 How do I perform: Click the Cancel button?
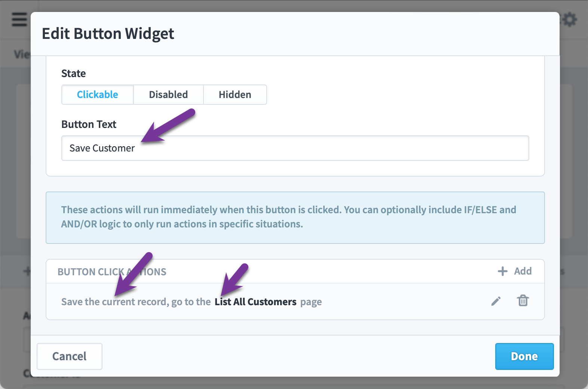tap(70, 356)
